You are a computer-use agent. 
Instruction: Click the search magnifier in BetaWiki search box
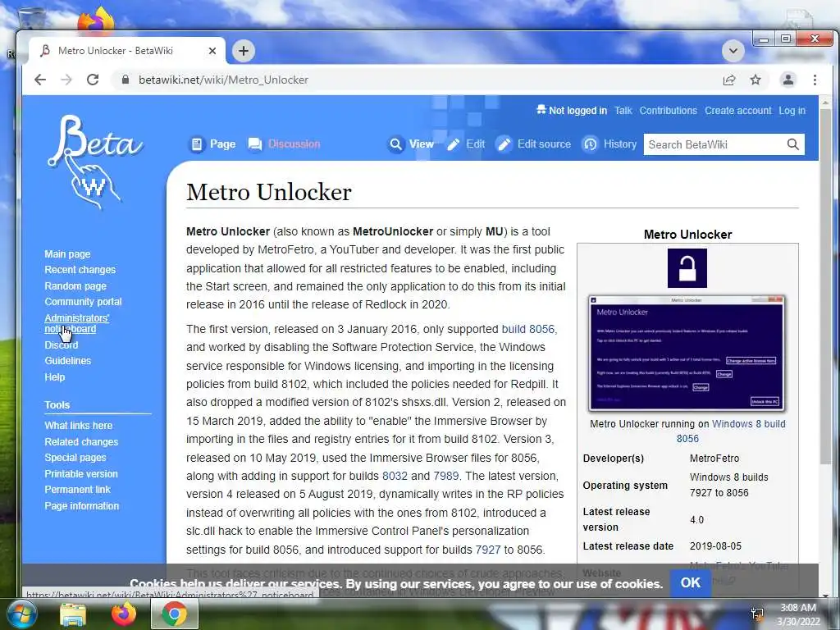coord(793,144)
